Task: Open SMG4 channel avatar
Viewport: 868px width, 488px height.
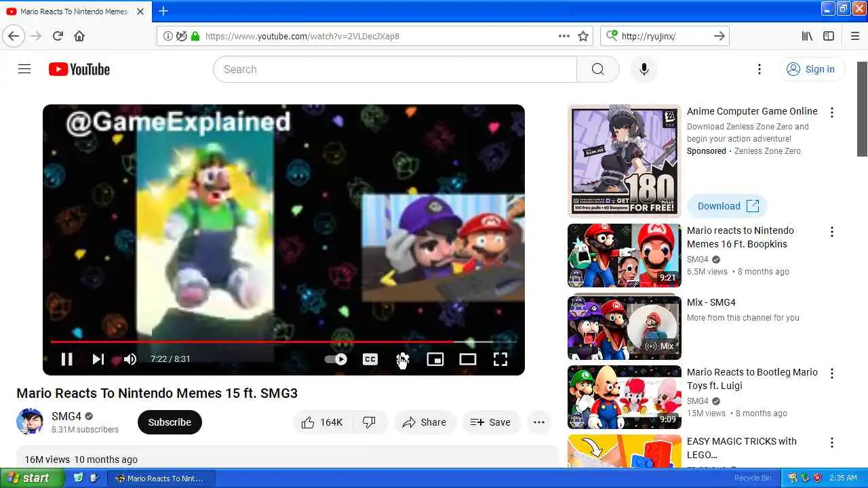Action: coord(30,422)
